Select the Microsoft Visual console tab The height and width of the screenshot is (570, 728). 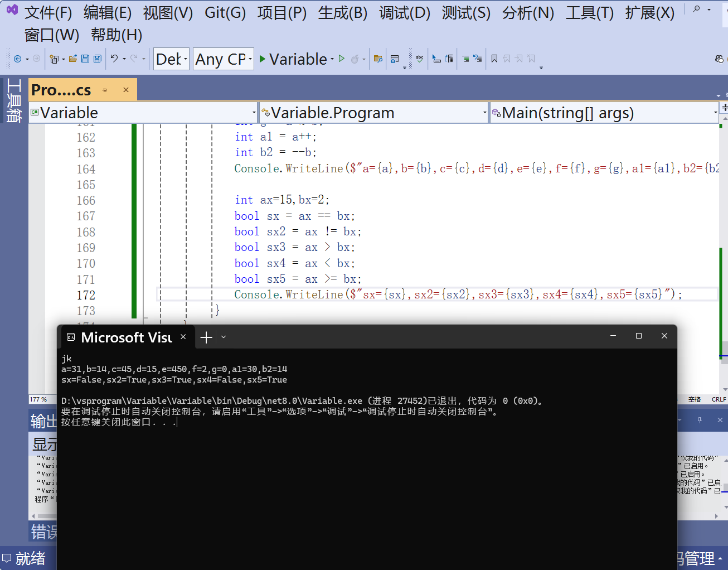coord(127,337)
